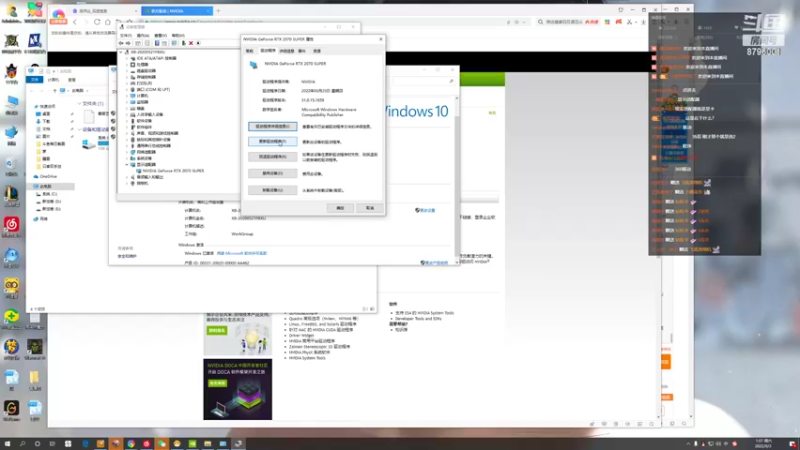This screenshot has height=450, width=800.
Task: Click browser back button
Action: point(75,22)
